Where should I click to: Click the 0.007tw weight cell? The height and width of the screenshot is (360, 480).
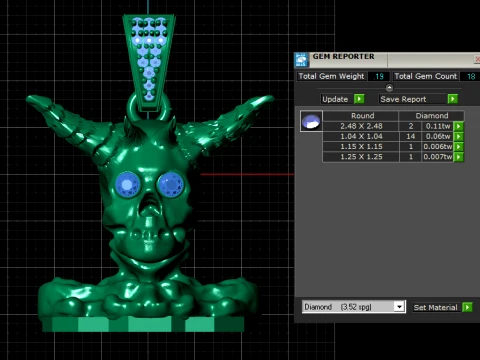(438, 157)
